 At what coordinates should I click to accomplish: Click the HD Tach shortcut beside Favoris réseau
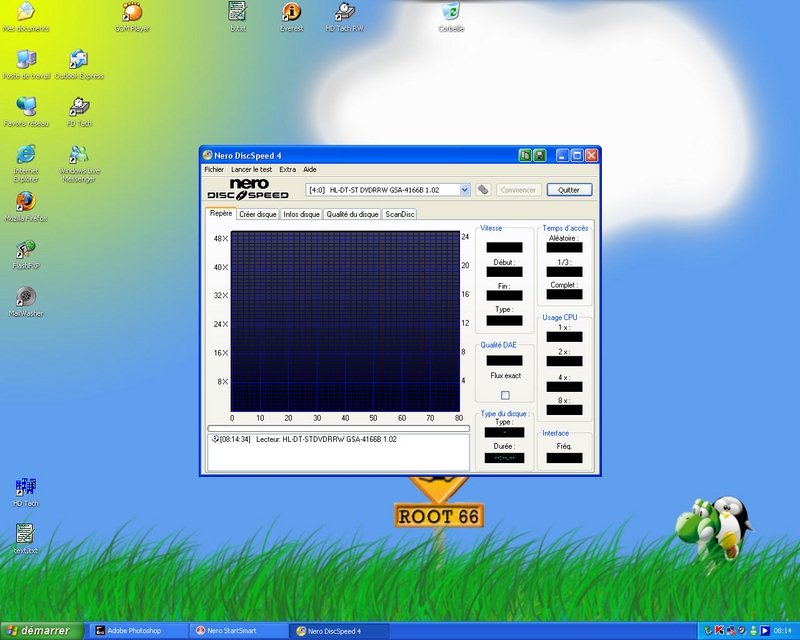[x=79, y=112]
